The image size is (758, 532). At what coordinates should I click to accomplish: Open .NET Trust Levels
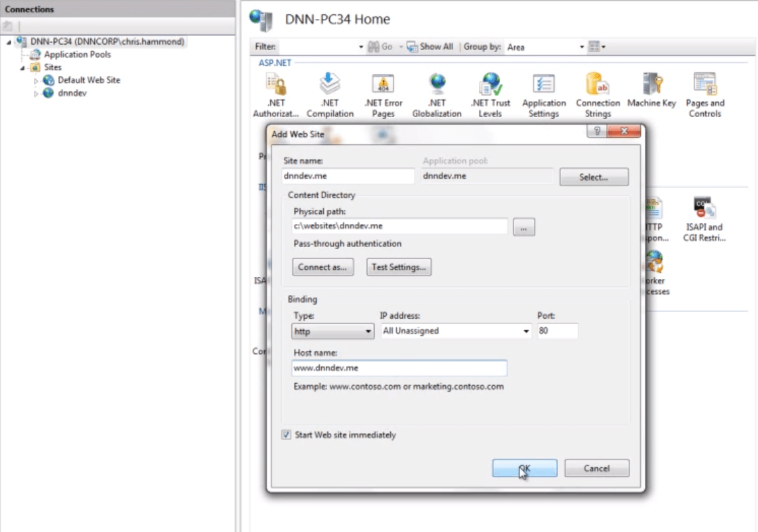tap(489, 89)
